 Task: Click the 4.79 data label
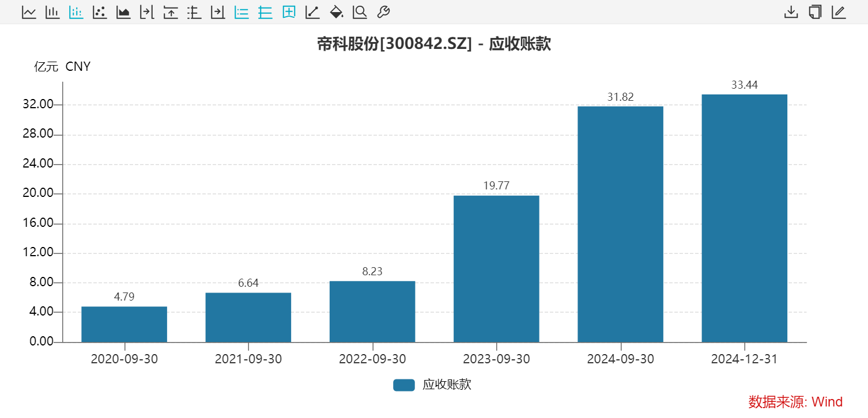[124, 297]
